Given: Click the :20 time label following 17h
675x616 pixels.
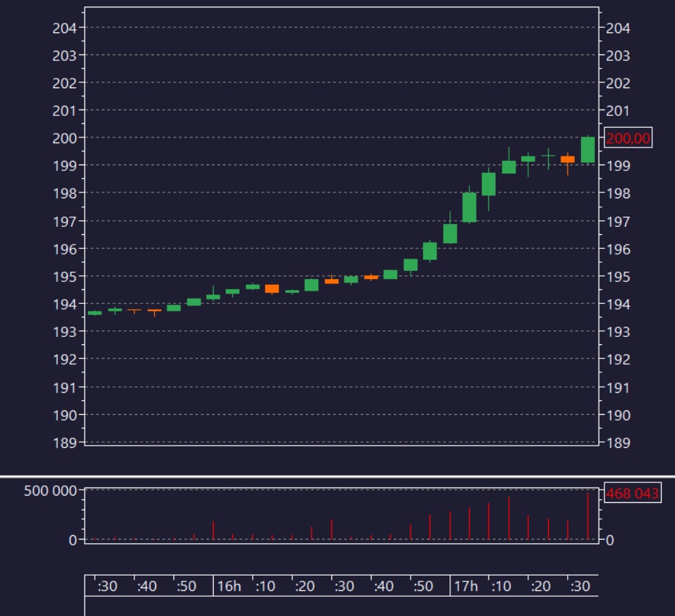Looking at the screenshot, I should (x=541, y=586).
